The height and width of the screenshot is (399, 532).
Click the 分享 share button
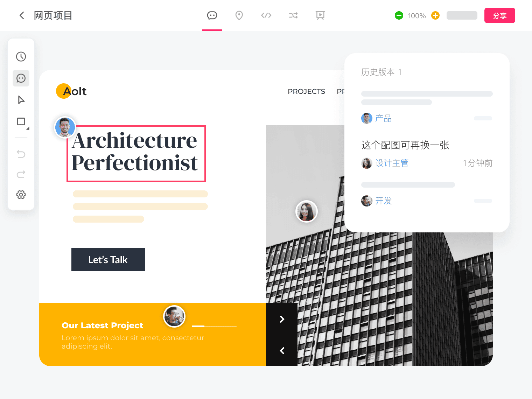(499, 15)
